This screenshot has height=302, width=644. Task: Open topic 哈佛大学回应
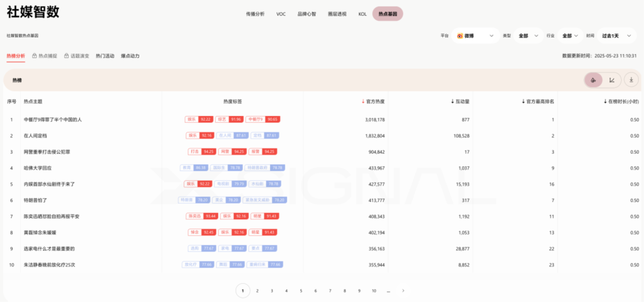(x=38, y=168)
